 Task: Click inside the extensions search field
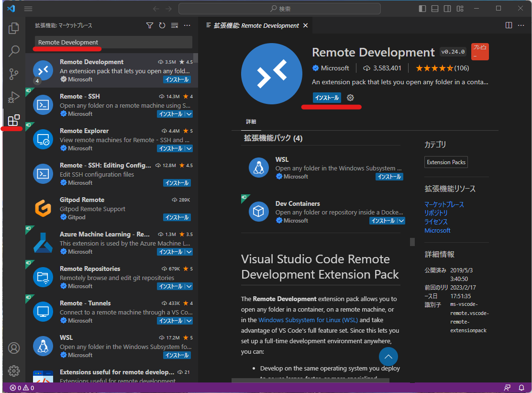pyautogui.click(x=112, y=42)
